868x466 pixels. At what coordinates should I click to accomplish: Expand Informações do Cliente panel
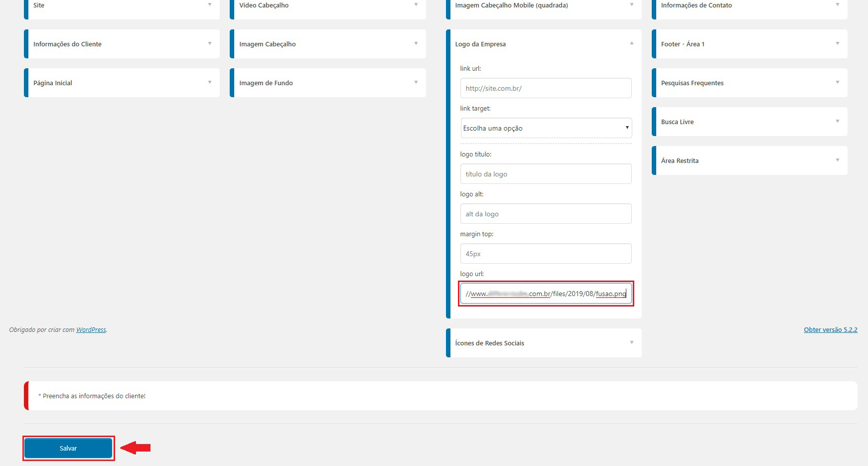click(x=210, y=44)
